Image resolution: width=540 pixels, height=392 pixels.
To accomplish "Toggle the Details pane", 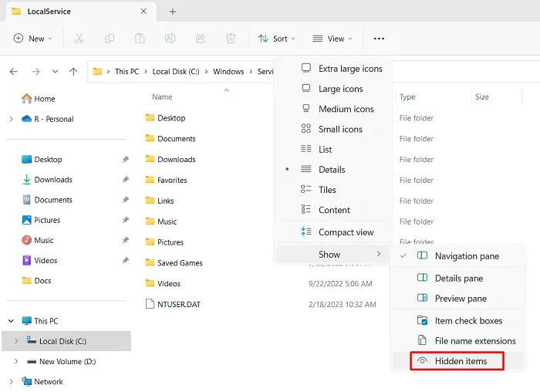I will [x=457, y=278].
